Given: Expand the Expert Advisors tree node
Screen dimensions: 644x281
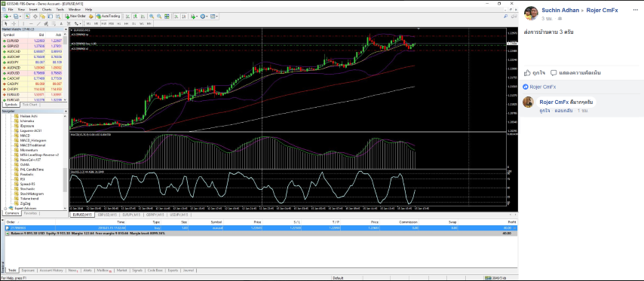Looking at the screenshot, I should 5,209.
